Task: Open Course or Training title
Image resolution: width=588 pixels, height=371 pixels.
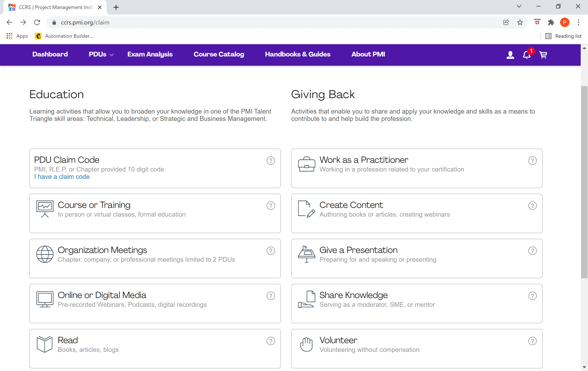Action: pos(94,205)
